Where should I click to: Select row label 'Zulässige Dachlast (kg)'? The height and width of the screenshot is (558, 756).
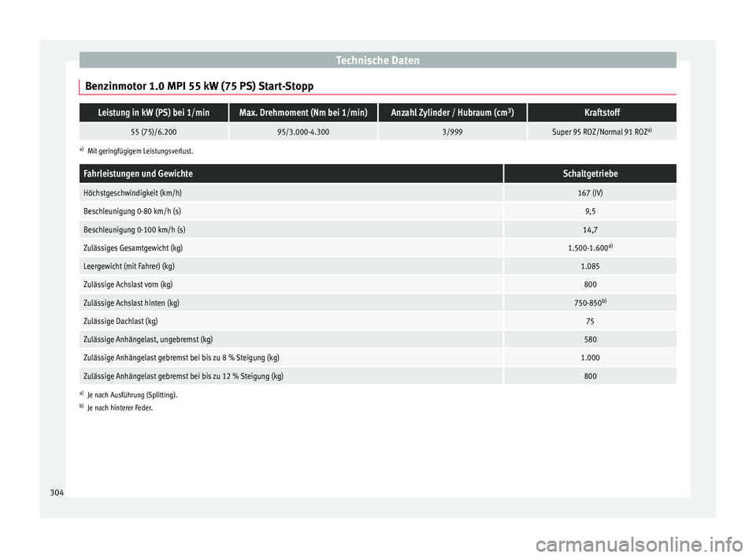120,322
